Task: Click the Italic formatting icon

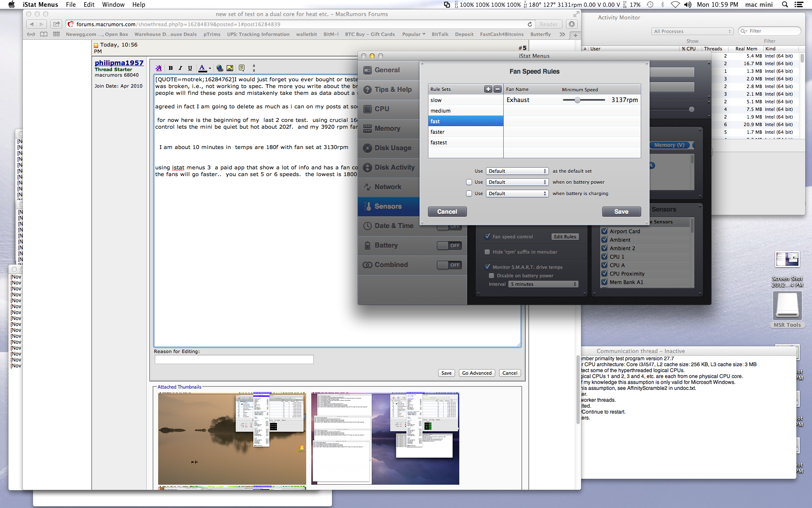Action: click(x=180, y=68)
